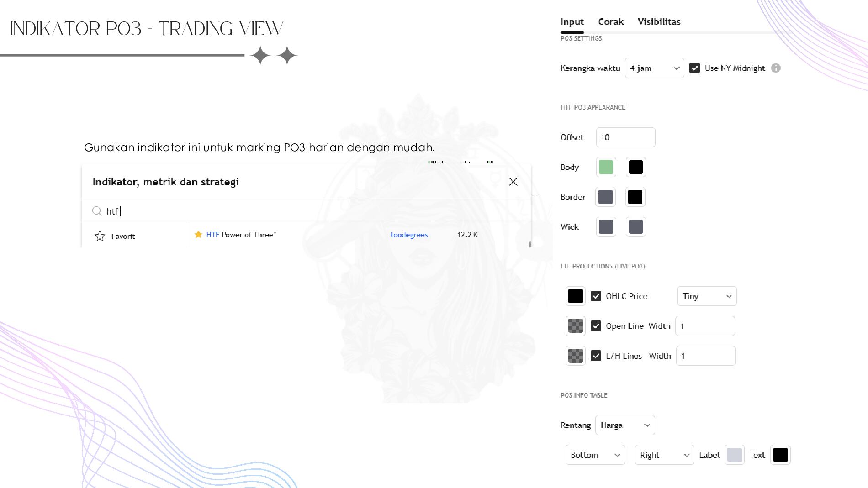Image resolution: width=868 pixels, height=488 pixels.
Task: Open the Visibilitas tab
Action: (659, 22)
